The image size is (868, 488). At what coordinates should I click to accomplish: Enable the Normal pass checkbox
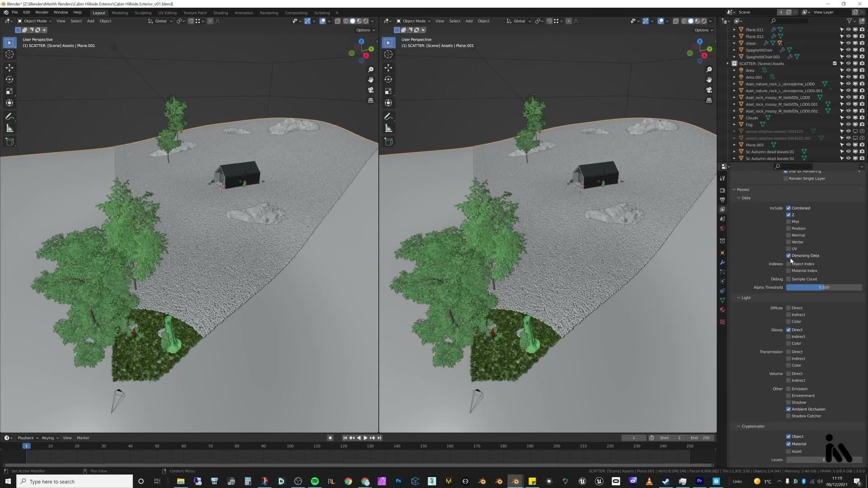(x=788, y=235)
